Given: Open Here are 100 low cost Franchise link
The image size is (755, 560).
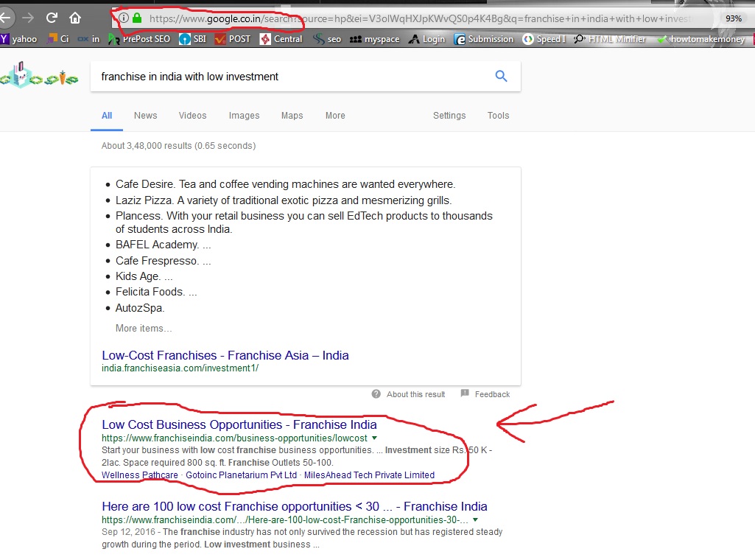Looking at the screenshot, I should pyautogui.click(x=294, y=506).
